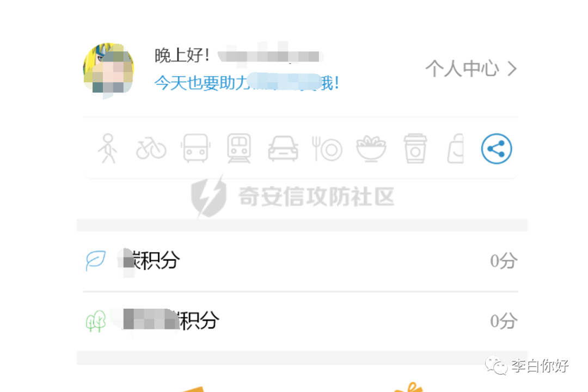Screen dimensions: 588x392
Task: Tap the walking person icon
Action: (108, 149)
